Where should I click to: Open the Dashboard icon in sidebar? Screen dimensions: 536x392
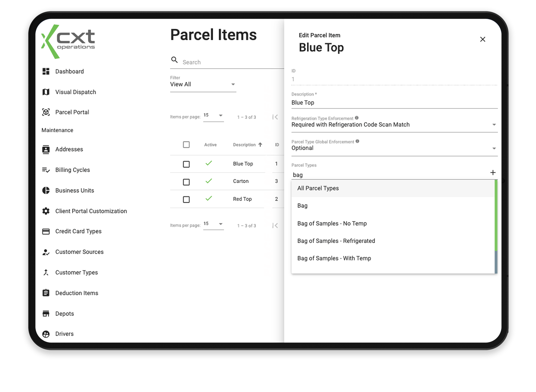point(46,71)
